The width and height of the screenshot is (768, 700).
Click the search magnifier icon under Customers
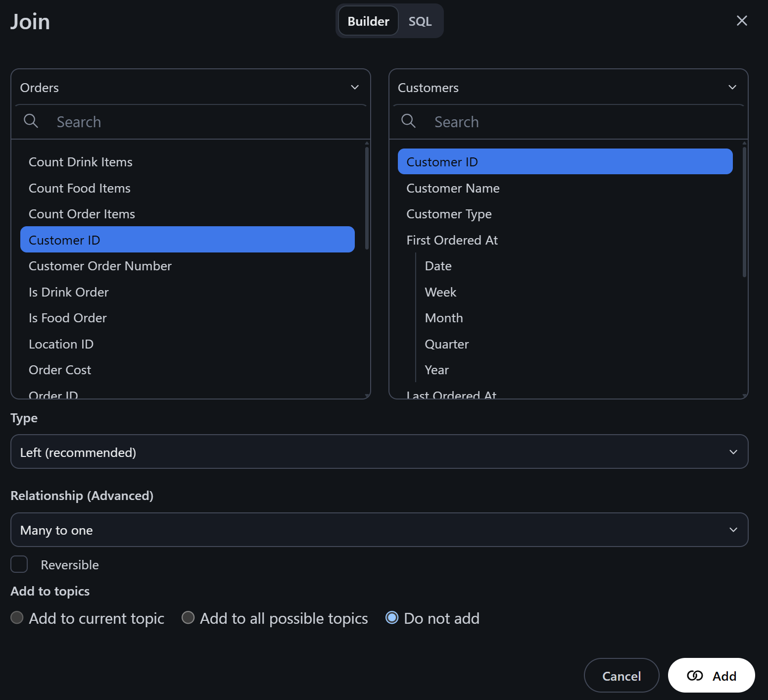408,121
